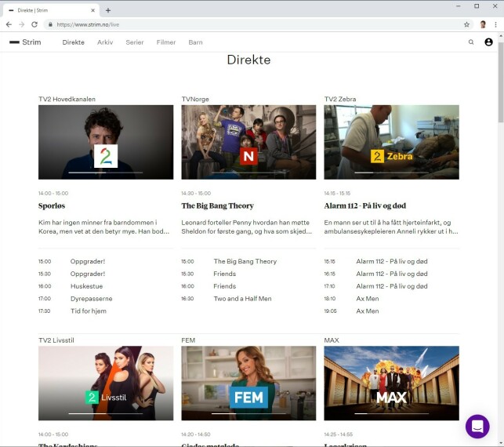Viewport: 504px width, 447px height.
Task: Open the search magnifier icon
Action: [x=471, y=42]
